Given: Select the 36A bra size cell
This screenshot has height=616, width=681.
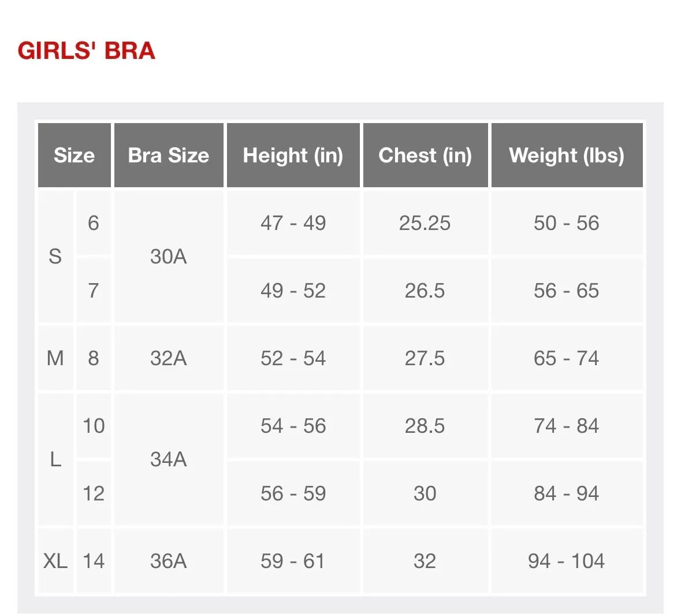Looking at the screenshot, I should pos(169,561).
